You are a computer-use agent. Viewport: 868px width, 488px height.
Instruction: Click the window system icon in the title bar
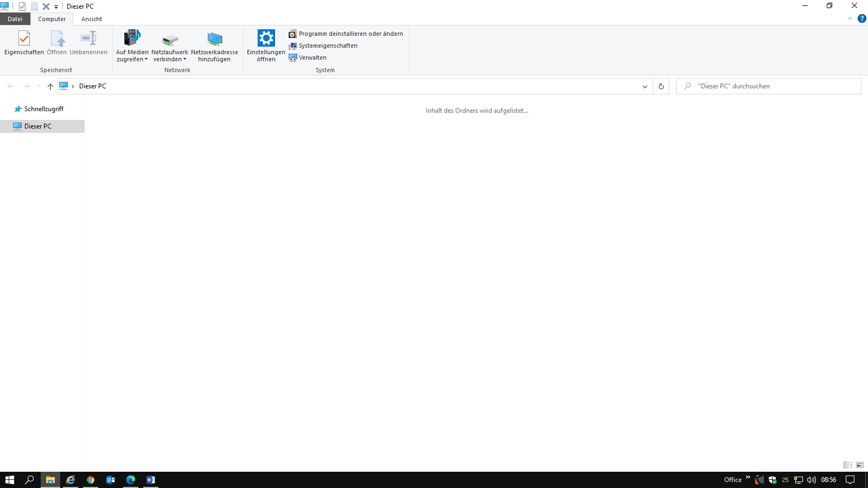pos(5,6)
